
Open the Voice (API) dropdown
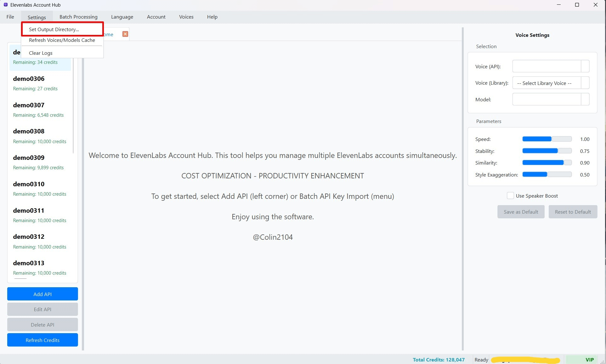pyautogui.click(x=551, y=66)
